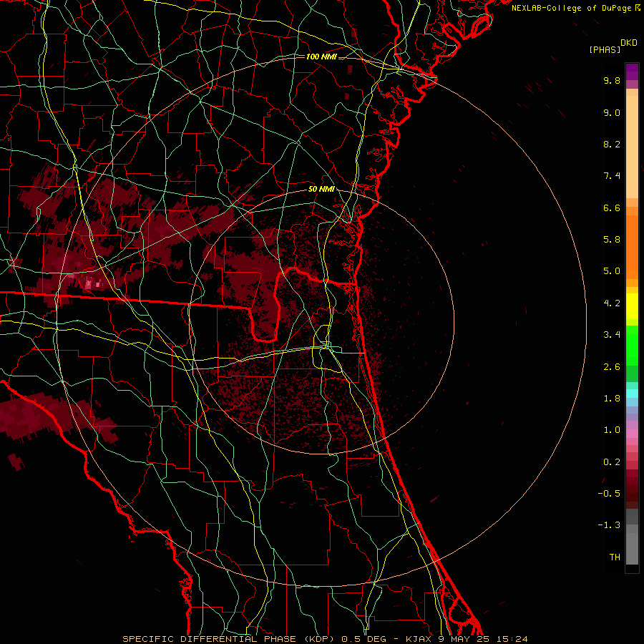
Task: Click the [PHAS] units label
Action: point(605,49)
